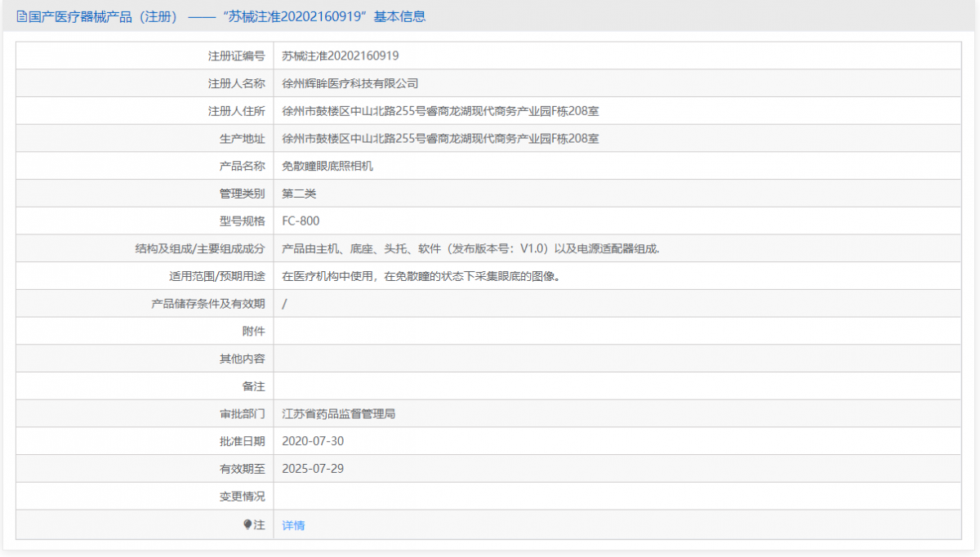This screenshot has height=557, width=980.
Task: Select registration number 苏械注准20202160919 in table
Action: point(341,56)
